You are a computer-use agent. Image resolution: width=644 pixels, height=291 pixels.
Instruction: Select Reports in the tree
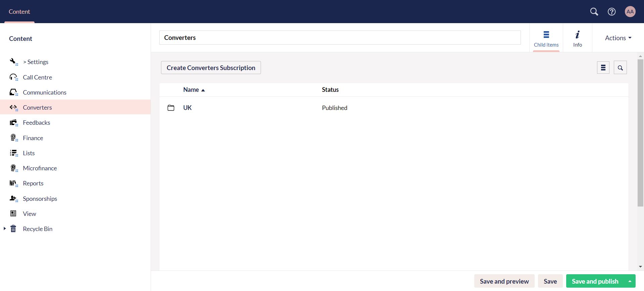click(33, 183)
